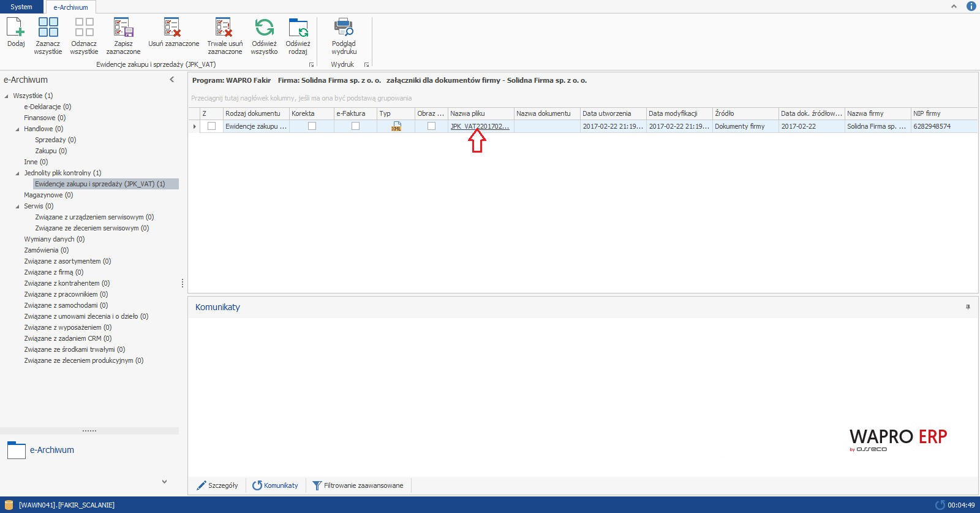The width and height of the screenshot is (980, 513).
Task: Toggle the Korekta checkbox in row
Action: [312, 126]
